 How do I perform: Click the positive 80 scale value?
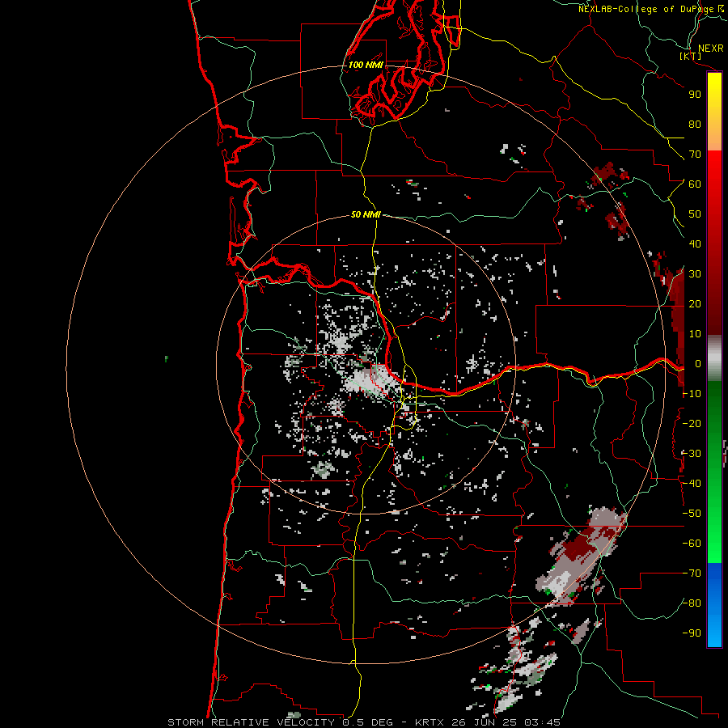click(x=695, y=124)
